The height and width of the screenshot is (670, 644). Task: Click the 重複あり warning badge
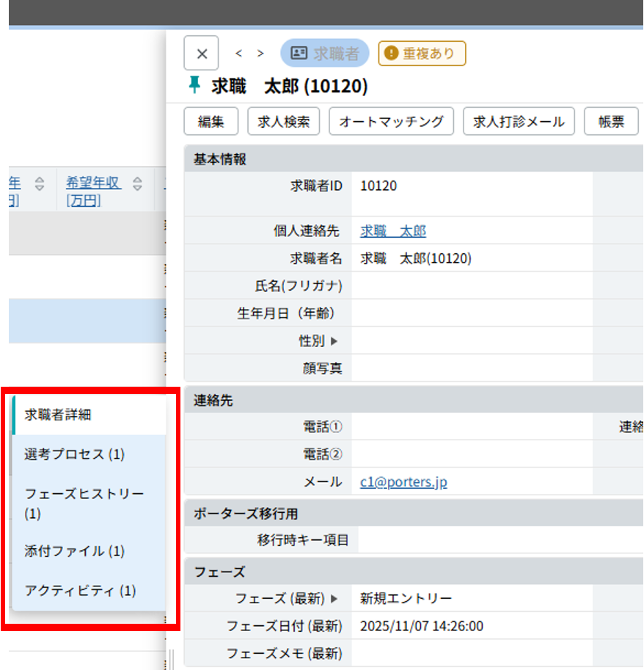[x=422, y=54]
